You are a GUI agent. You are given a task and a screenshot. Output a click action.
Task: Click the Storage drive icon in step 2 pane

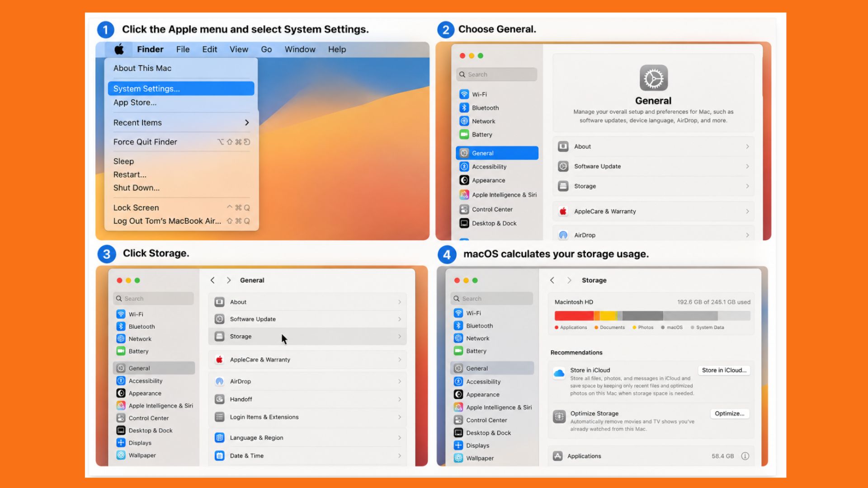(563, 186)
